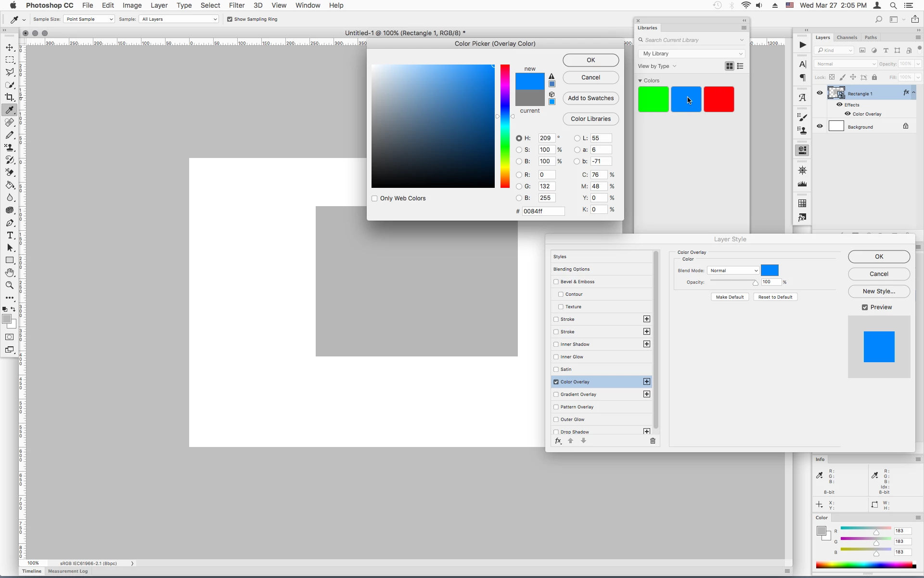Switch Libraries panel to list view
This screenshot has height=578, width=924.
point(740,66)
